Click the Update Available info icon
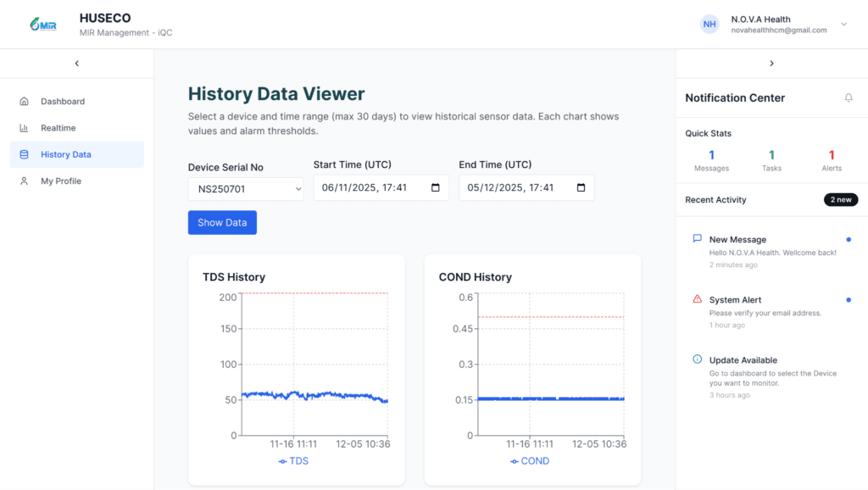Viewport: 868px width, 490px height. coord(697,359)
